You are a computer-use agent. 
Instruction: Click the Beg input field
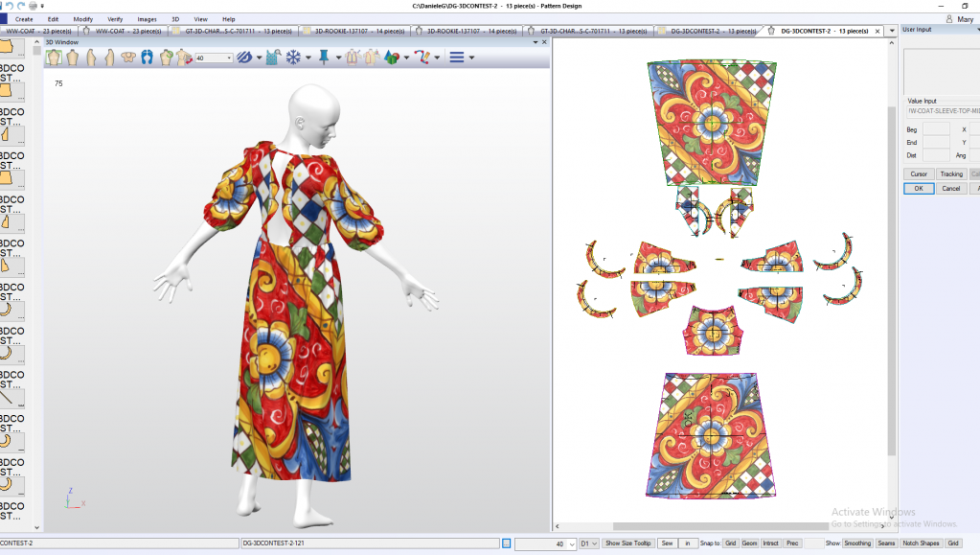click(935, 129)
